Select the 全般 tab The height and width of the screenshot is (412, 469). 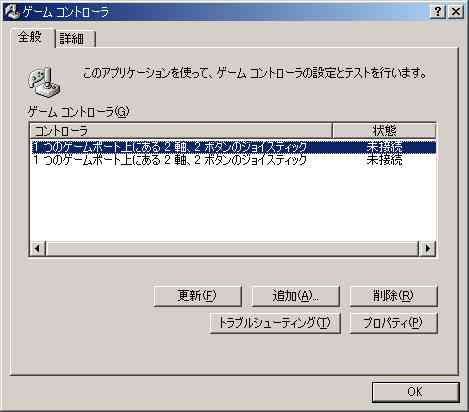tap(31, 37)
